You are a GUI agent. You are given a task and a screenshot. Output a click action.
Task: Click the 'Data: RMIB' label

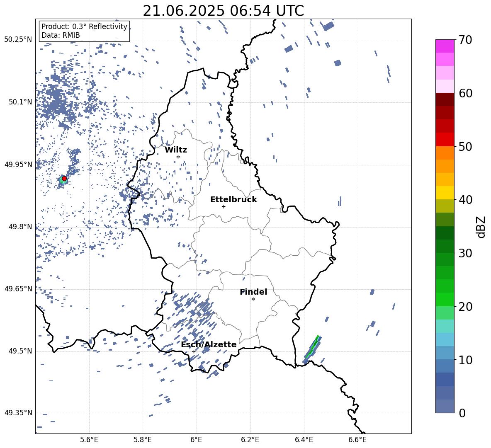tap(61, 35)
